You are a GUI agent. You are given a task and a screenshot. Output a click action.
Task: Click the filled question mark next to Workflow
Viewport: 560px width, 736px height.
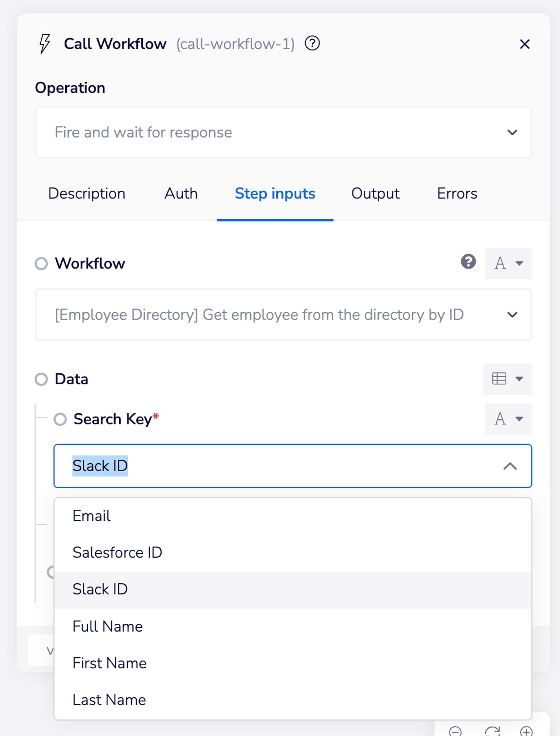tap(468, 262)
